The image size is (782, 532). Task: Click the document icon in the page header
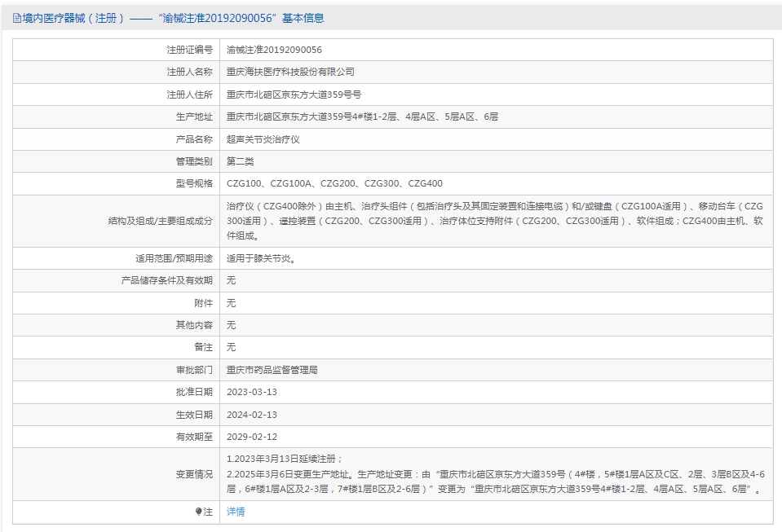[x=16, y=18]
